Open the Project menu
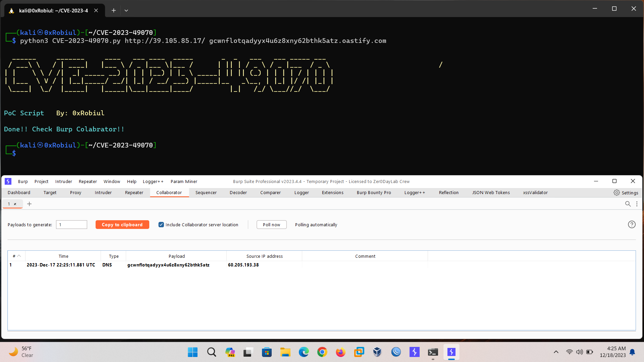The image size is (644, 362). pos(41,181)
